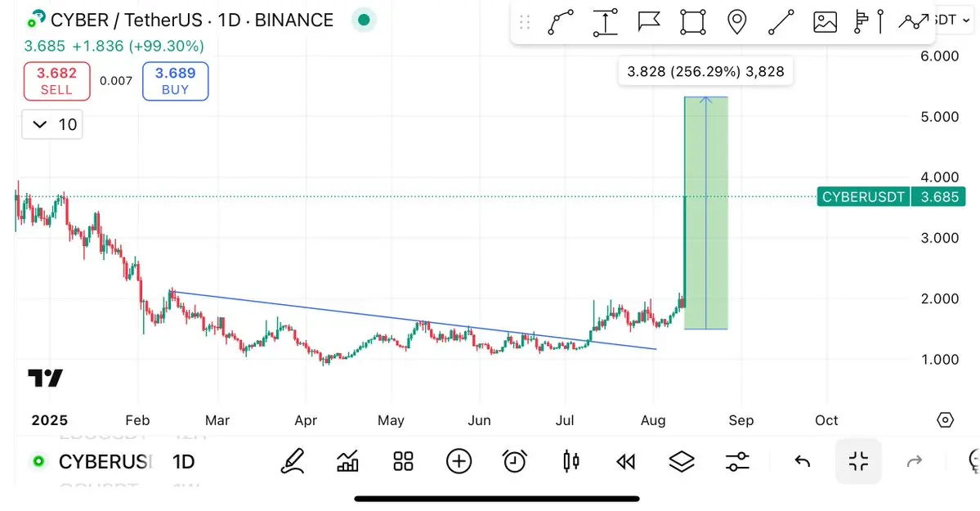Click the 2025 label on time axis

(49, 420)
